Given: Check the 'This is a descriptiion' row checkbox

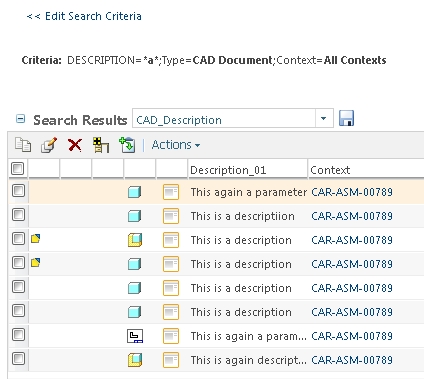Looking at the screenshot, I should click(18, 215).
